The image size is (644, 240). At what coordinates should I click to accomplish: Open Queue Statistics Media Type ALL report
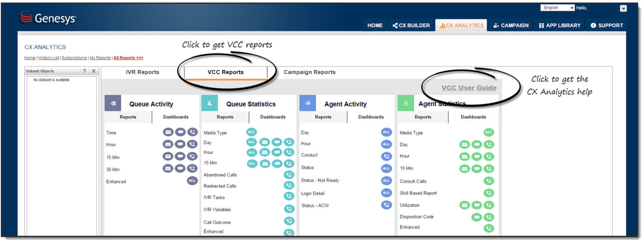click(x=252, y=132)
